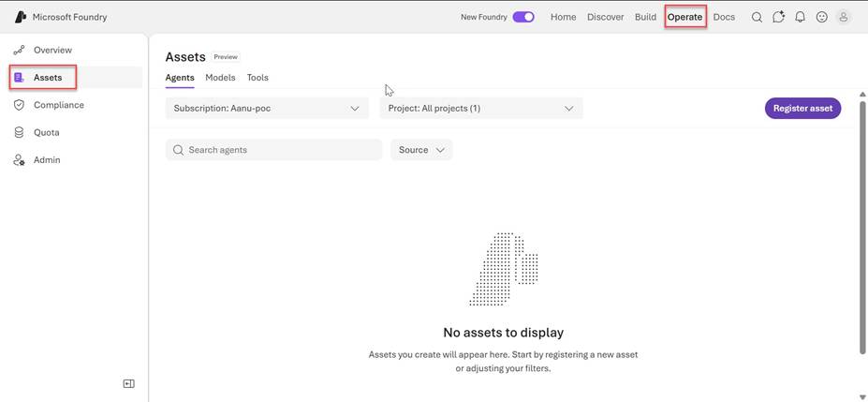Image resolution: width=868 pixels, height=402 pixels.
Task: Switch to the Tools tab
Action: (257, 78)
